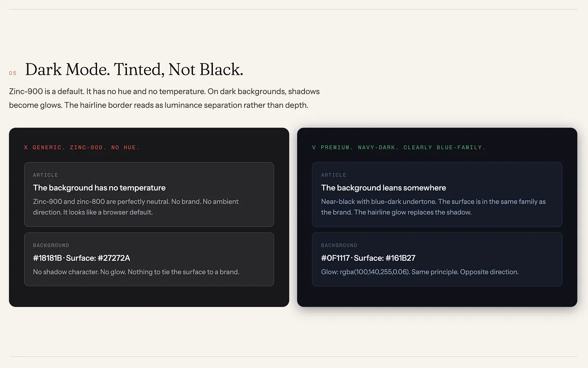588x368 pixels.
Task: Click the "Dark Mode. Tinted, Not Black." heading
Action: tap(134, 70)
